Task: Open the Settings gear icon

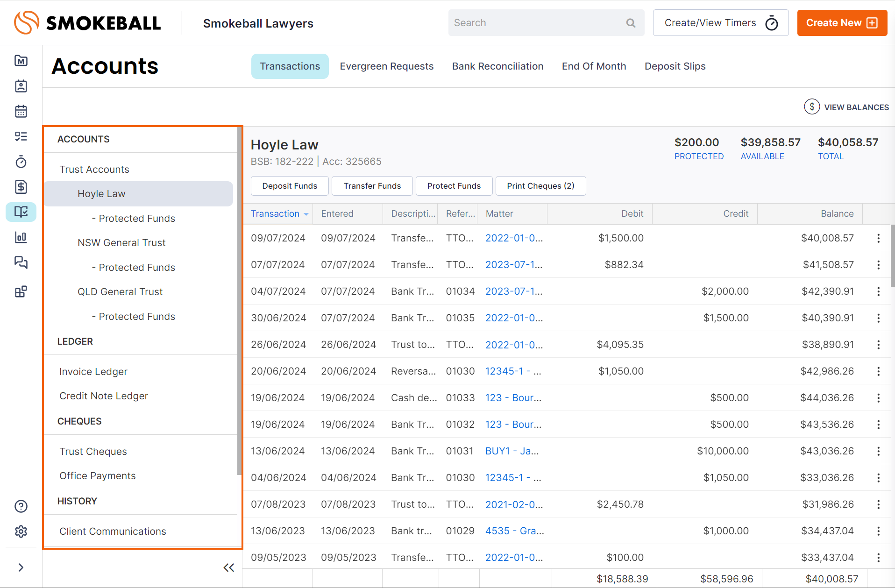Action: point(21,531)
